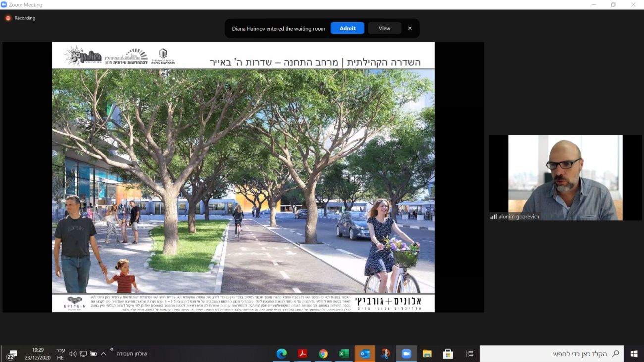Screen dimensions: 644x362
Task: Open Microsoft Edge from the taskbar
Action: click(x=281, y=354)
